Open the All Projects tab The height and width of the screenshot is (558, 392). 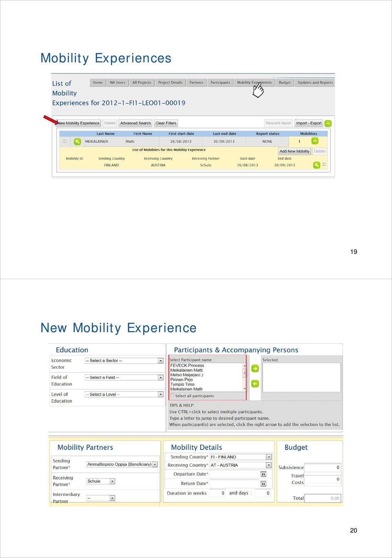(142, 82)
